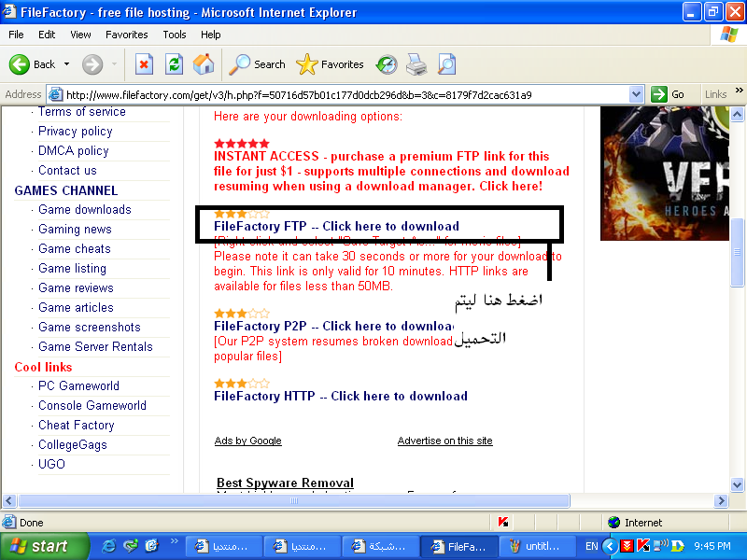
Task: Launch Internet Explorer from quick launch
Action: (108, 546)
